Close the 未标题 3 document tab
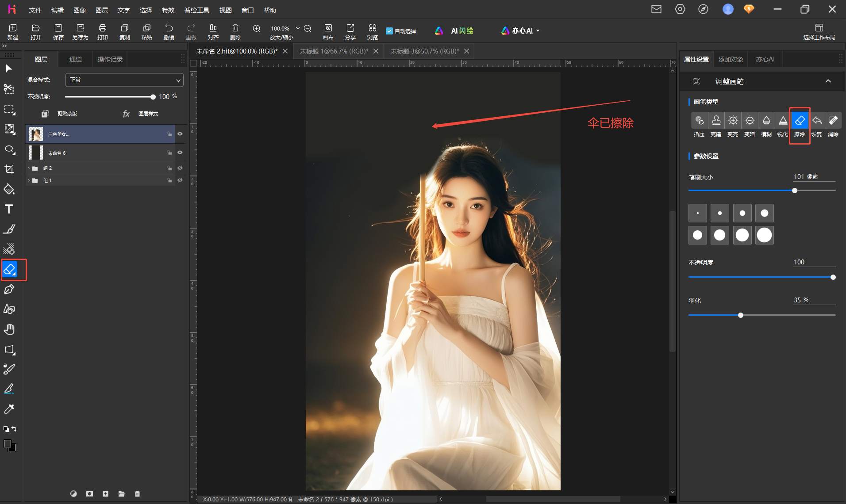 click(466, 51)
